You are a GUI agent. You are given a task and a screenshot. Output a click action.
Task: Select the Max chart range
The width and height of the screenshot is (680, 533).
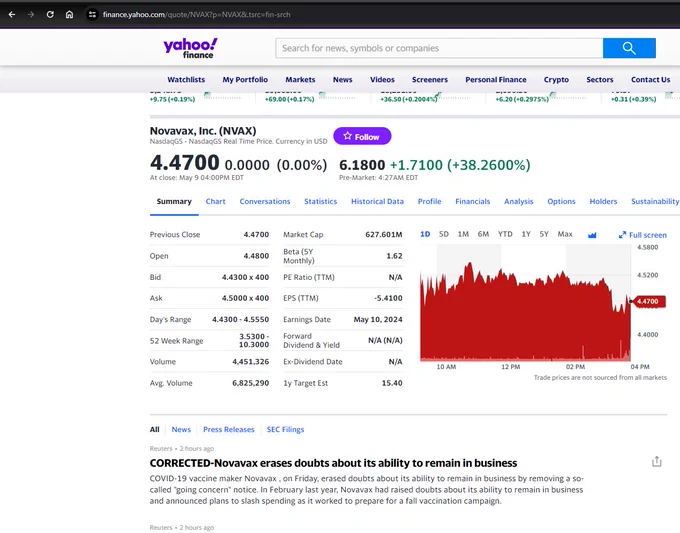(565, 234)
